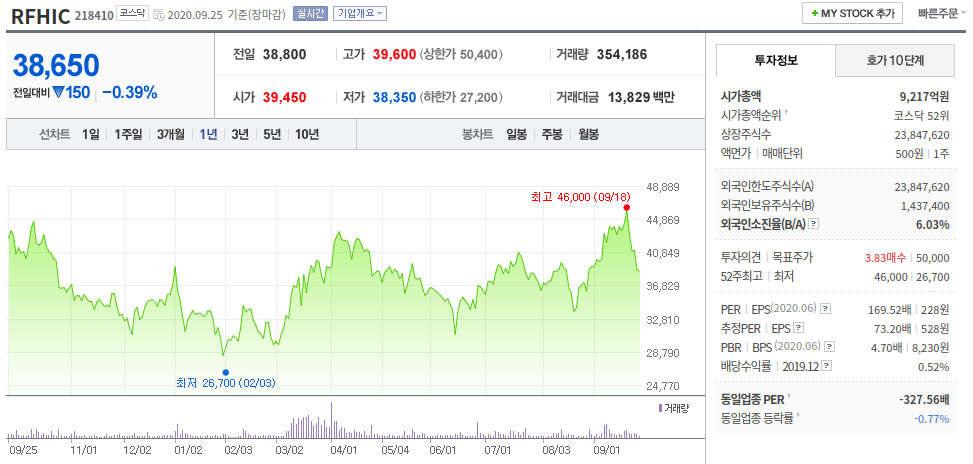Click the -327.56배 sector PER value
Screen dimensions: 973x464
pyautogui.click(x=925, y=399)
